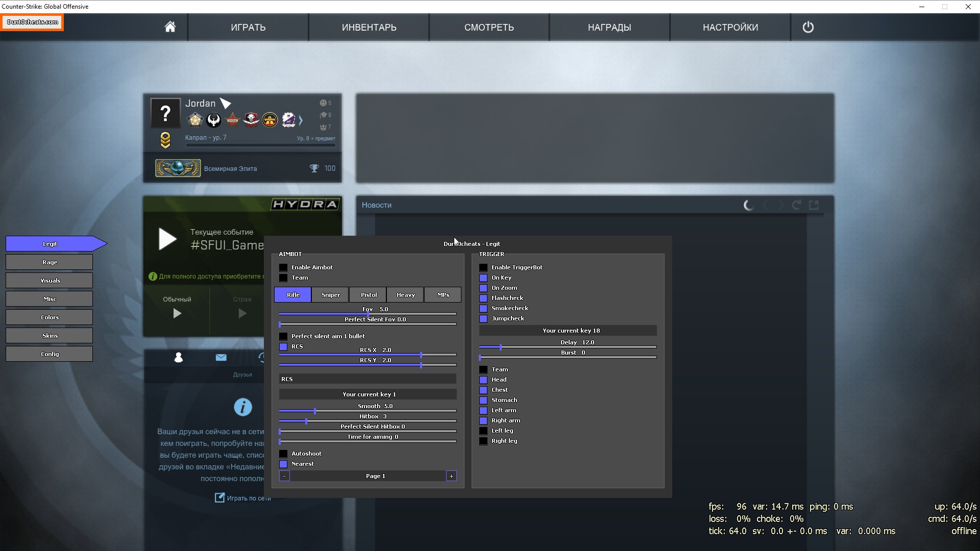The height and width of the screenshot is (551, 980).
Task: Toggle the Smokecheck checkbox
Action: (483, 308)
